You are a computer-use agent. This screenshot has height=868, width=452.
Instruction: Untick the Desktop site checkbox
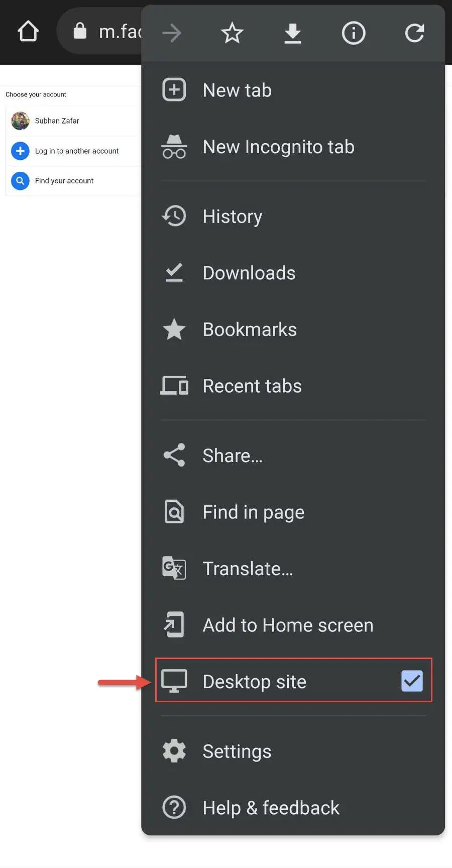412,681
